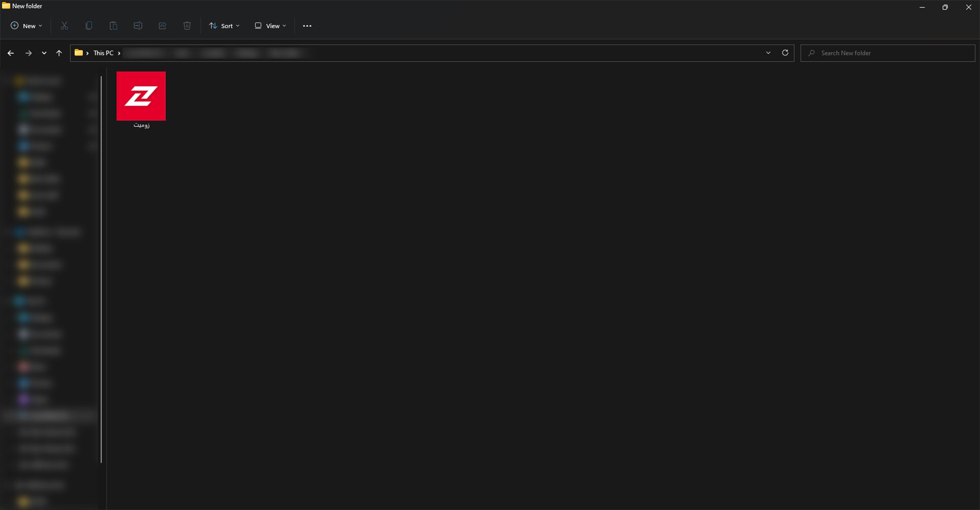Open the See more ellipsis menu
This screenshot has height=510, width=980.
(307, 26)
